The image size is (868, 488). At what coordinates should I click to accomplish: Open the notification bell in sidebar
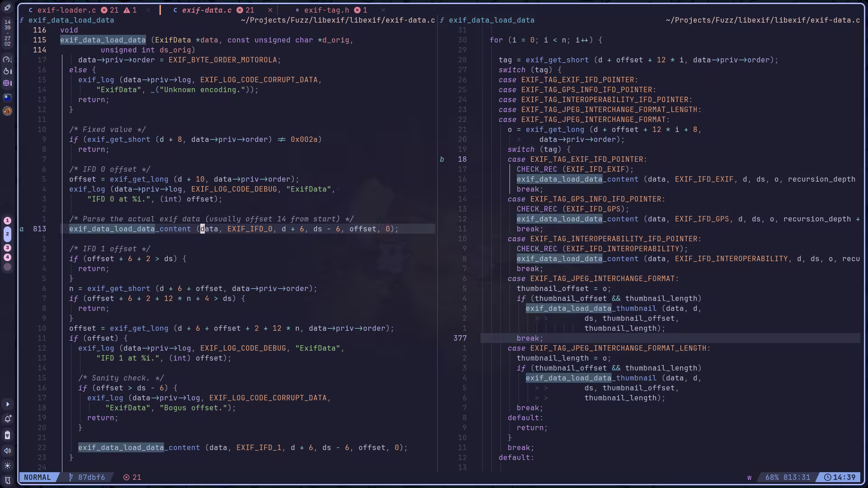[7, 419]
